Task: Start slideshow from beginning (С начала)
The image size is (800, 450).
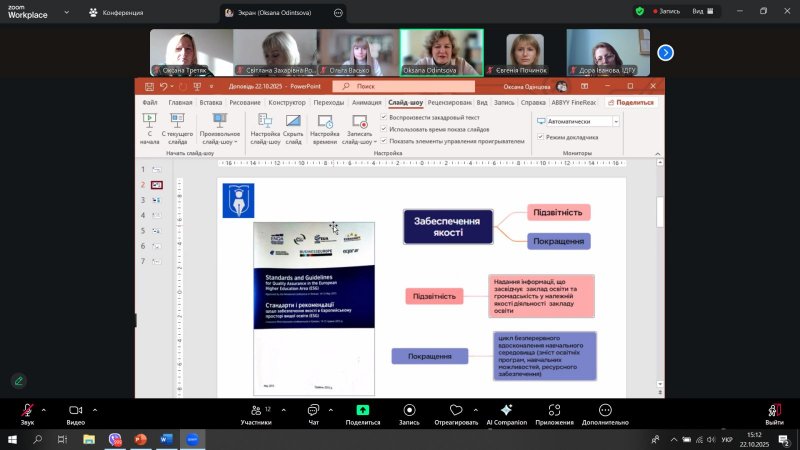Action: point(149,128)
